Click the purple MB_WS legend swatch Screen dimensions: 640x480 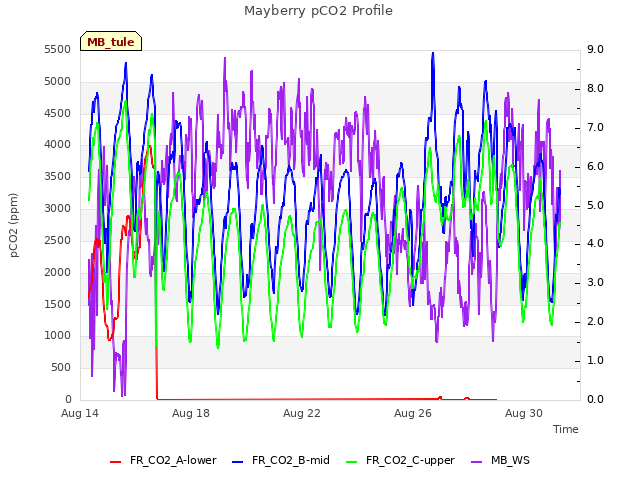[x=476, y=462]
